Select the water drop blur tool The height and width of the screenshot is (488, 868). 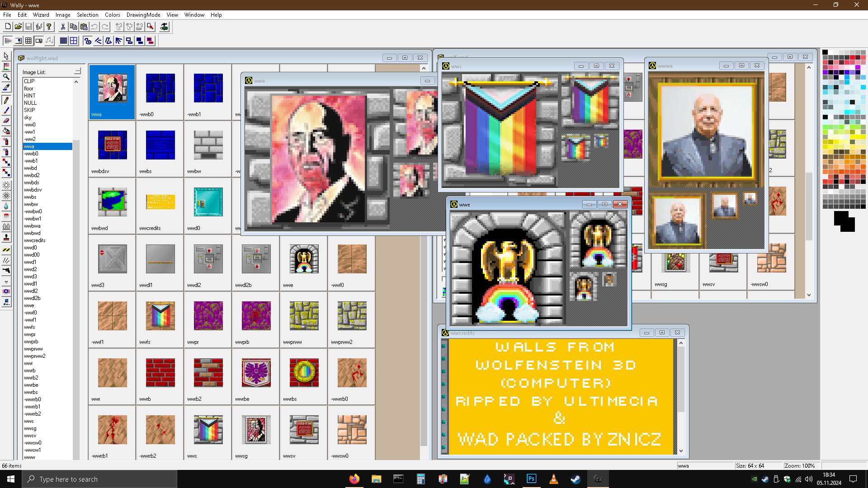[x=6, y=206]
